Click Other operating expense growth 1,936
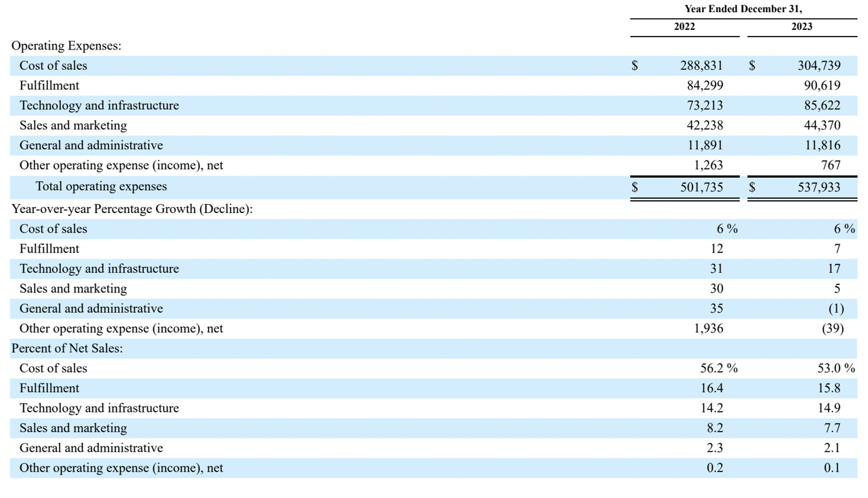 [709, 328]
